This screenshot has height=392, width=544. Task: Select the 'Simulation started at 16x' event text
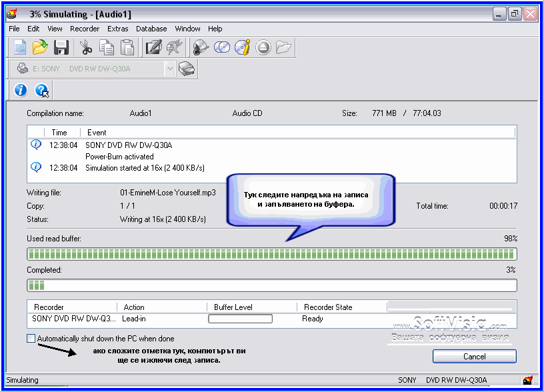pos(145,168)
